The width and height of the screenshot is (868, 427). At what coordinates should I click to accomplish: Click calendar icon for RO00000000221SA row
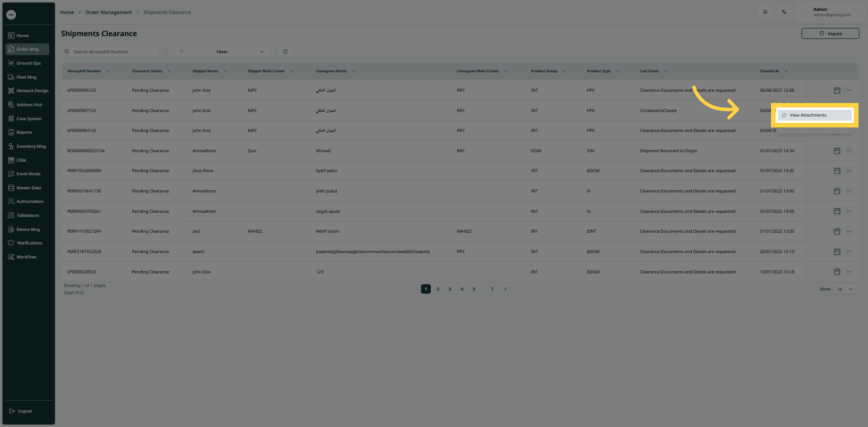[x=837, y=151]
